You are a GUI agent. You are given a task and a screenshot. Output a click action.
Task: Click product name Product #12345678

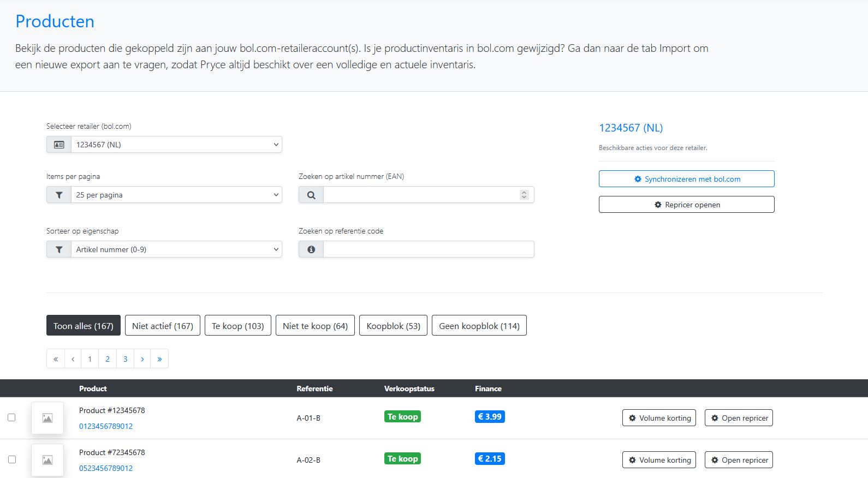pyautogui.click(x=112, y=410)
